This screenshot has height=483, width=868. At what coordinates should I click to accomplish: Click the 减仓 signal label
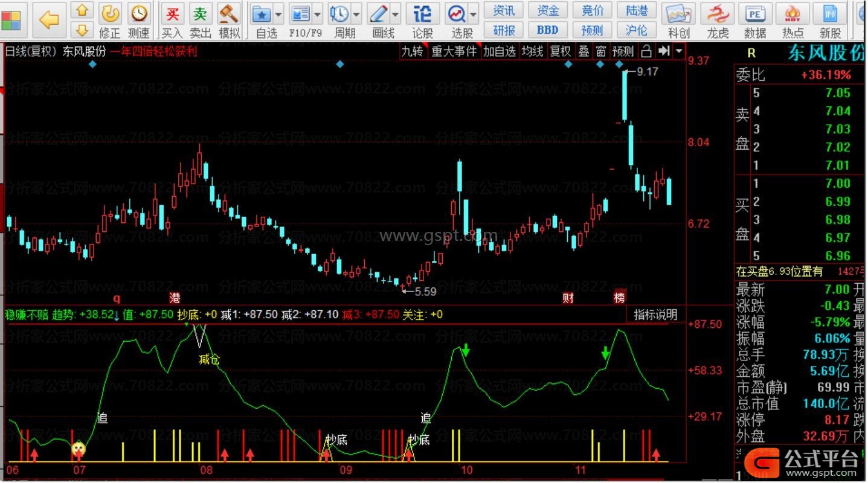point(209,360)
